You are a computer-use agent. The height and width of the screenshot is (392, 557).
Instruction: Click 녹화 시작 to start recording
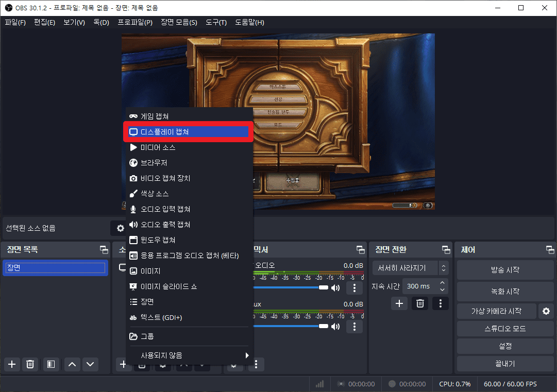(x=505, y=292)
